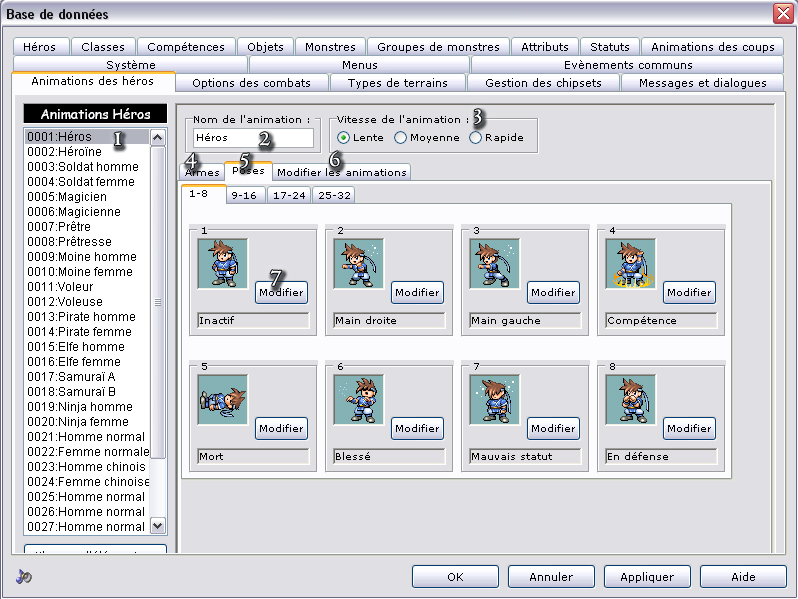Select the Blessé pose sprite image
The width and height of the screenshot is (798, 599).
coord(358,400)
